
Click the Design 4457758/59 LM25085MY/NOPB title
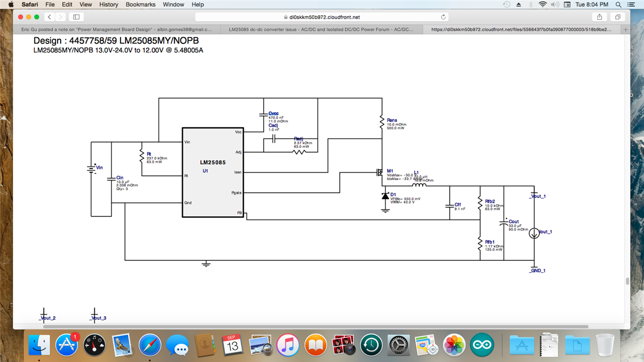pos(116,40)
